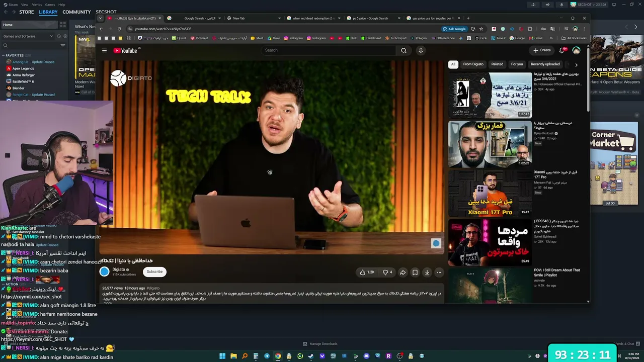Open the YouTube guide hamburger menu

(x=104, y=50)
